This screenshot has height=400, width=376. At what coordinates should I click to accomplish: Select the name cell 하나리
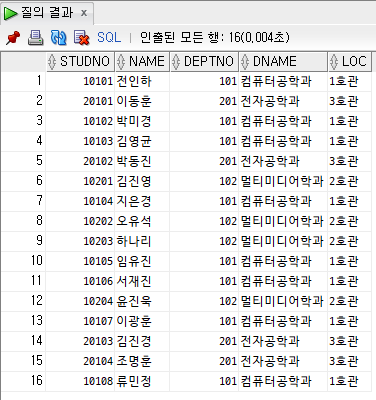142,241
